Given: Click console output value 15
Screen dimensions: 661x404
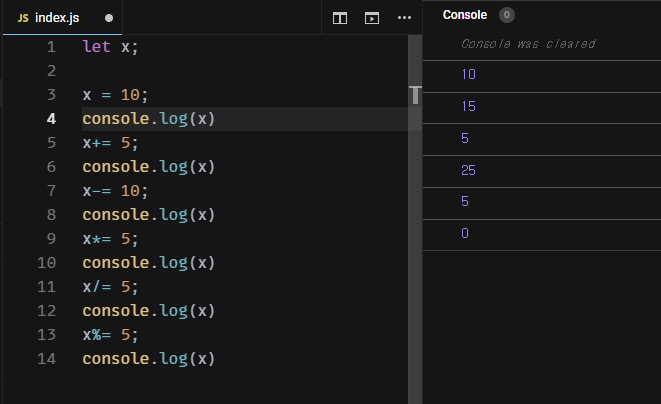Looking at the screenshot, I should point(469,106).
